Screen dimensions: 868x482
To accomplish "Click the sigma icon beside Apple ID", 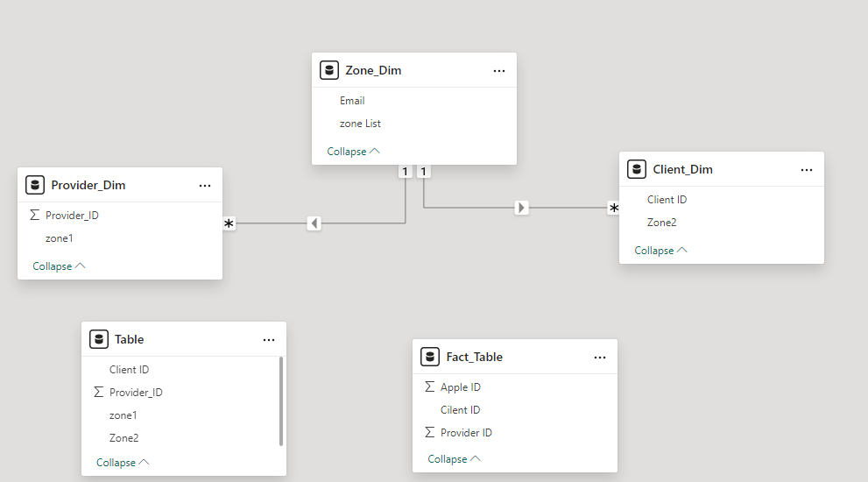I will point(429,386).
